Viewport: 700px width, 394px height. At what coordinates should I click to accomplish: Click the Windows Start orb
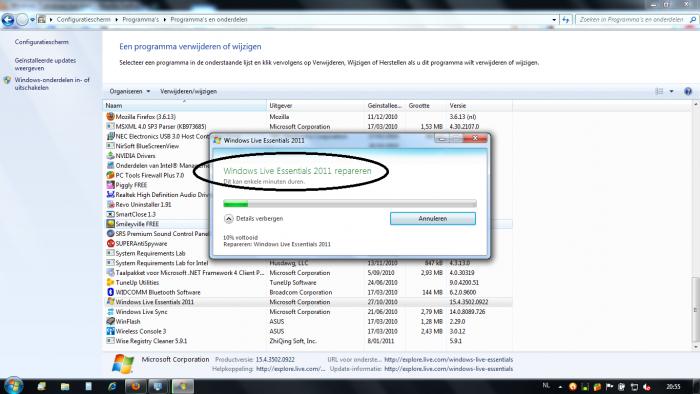(13, 386)
